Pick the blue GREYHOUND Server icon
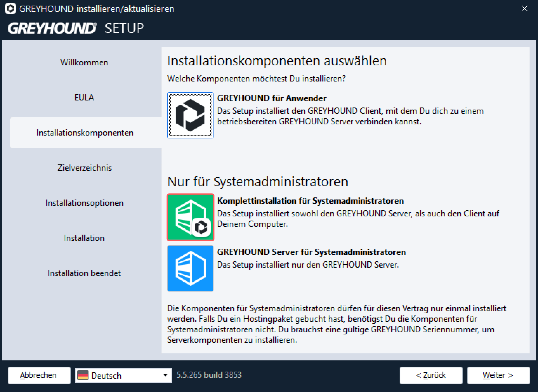Screen dimensions: 538x392 click(x=190, y=268)
